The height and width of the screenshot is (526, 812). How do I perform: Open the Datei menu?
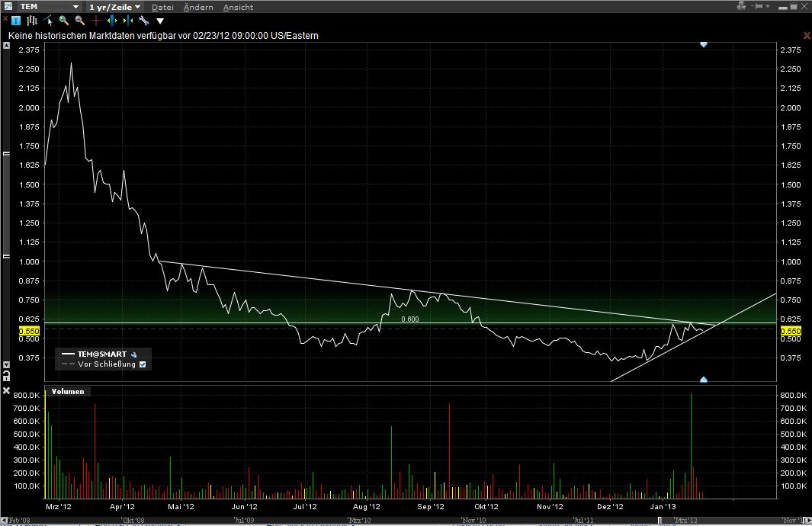[162, 7]
